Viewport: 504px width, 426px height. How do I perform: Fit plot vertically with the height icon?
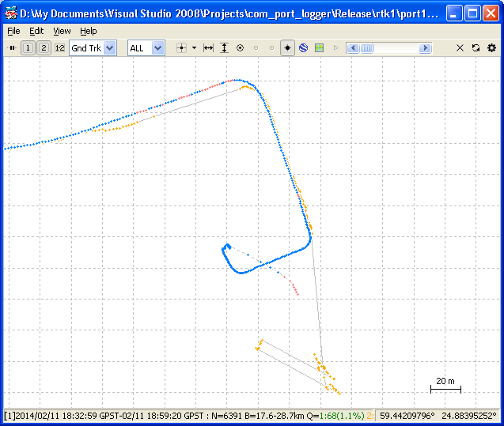224,48
